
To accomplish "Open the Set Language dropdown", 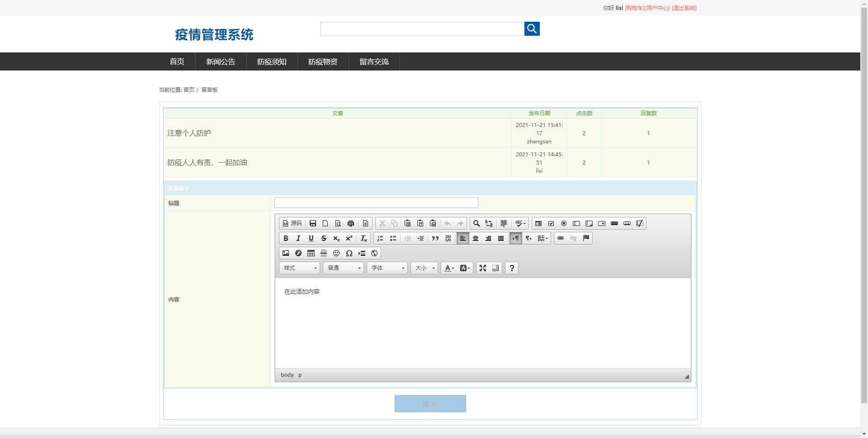I will [x=543, y=238].
